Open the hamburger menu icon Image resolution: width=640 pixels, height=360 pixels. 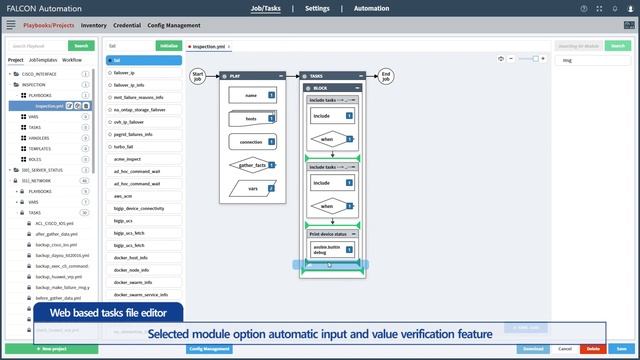click(11, 25)
